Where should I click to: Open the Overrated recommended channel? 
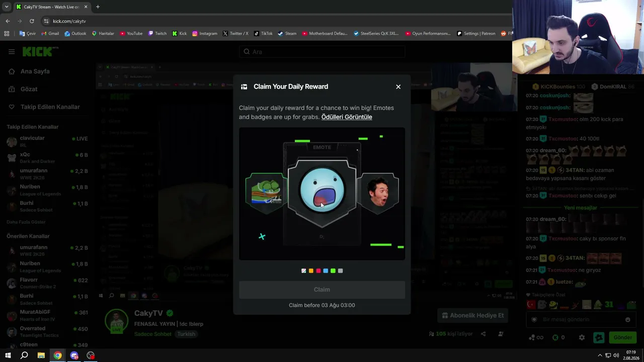[48, 332]
